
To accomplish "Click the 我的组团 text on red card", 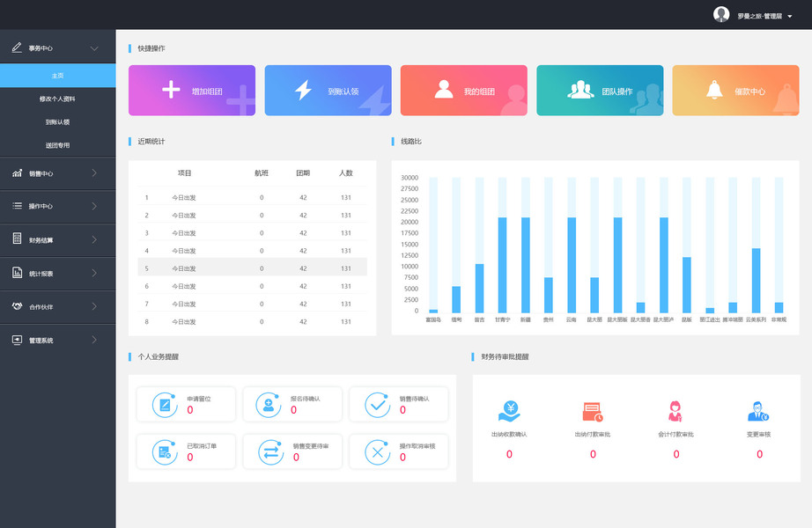I will point(479,92).
